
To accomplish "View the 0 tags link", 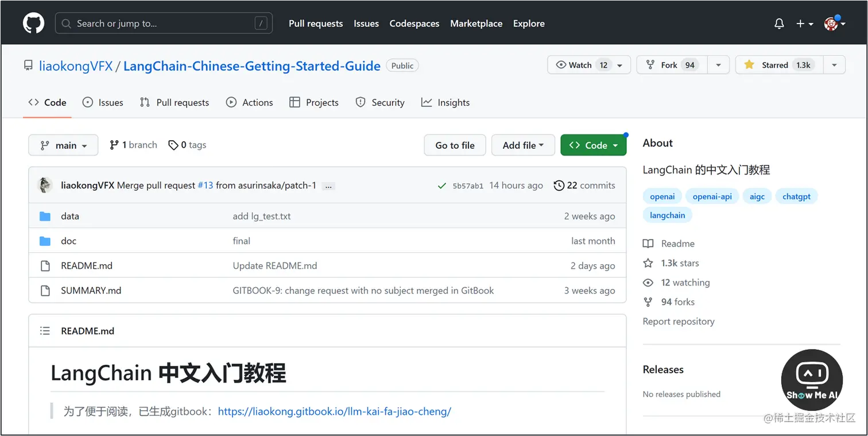I will 187,145.
